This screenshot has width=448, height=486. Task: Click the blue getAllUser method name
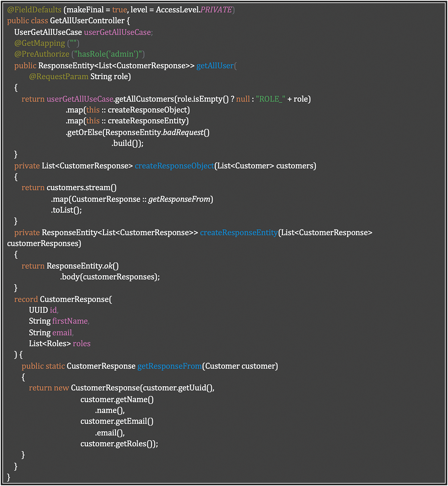tap(215, 66)
